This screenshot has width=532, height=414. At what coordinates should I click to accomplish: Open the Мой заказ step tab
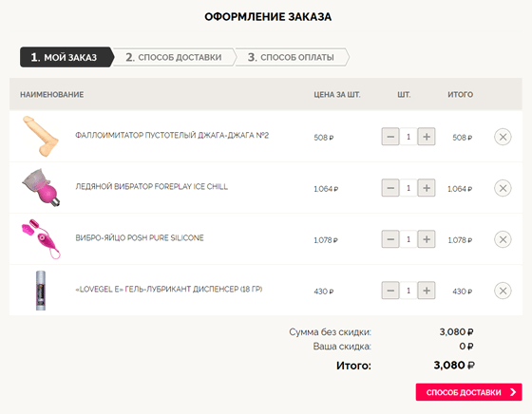(66, 57)
